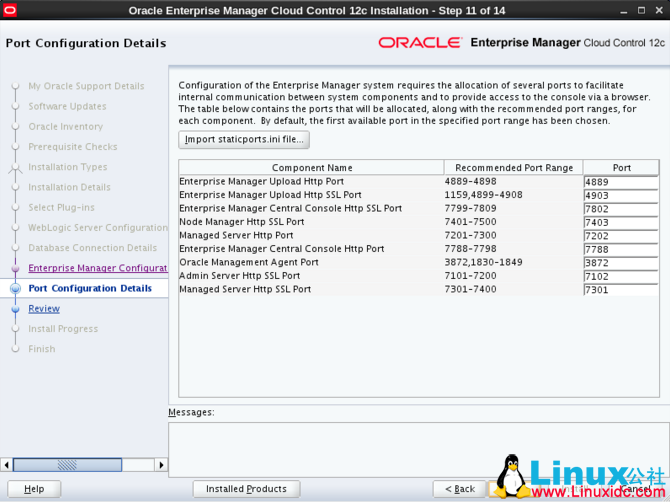The width and height of the screenshot is (670, 502).
Task: Click Installed Products button
Action: point(246,489)
